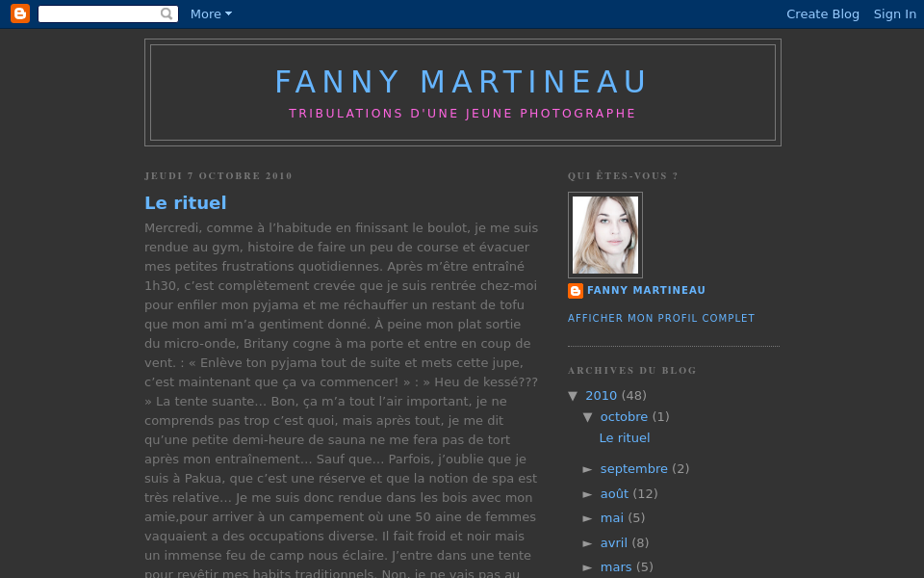Click the search magnifier icon

167,13
